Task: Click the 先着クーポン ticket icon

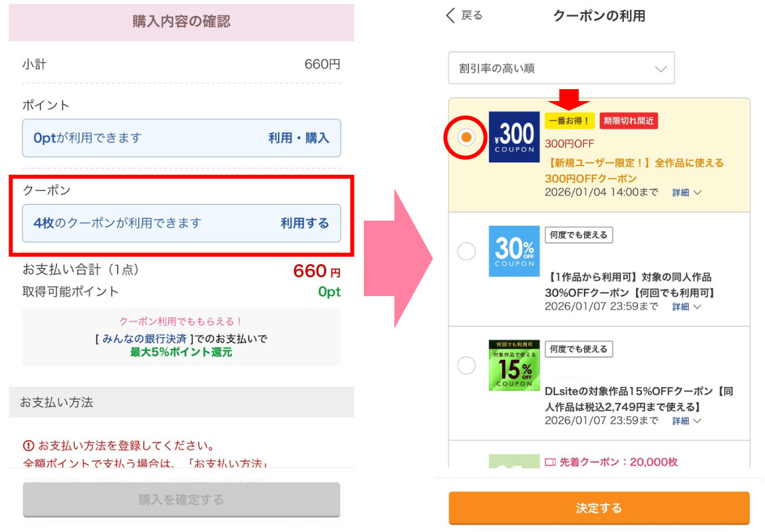Action: pyautogui.click(x=549, y=462)
